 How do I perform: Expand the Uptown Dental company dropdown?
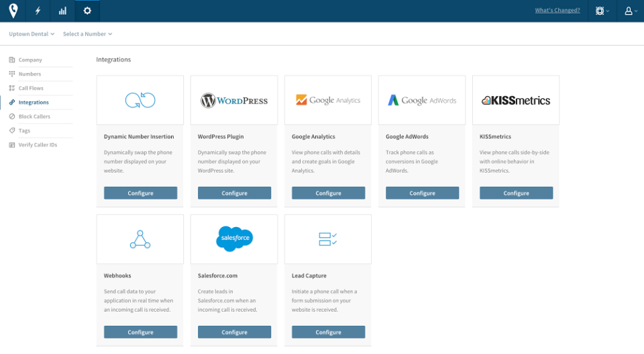32,34
